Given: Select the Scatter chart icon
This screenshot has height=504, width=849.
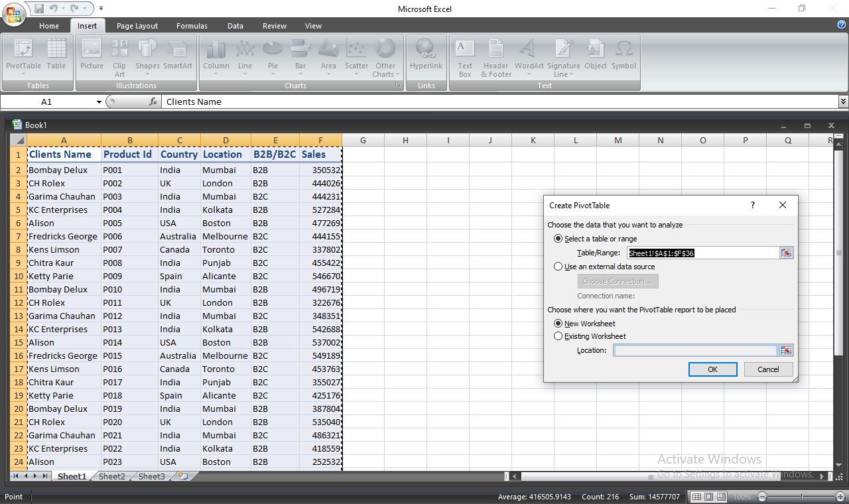Looking at the screenshot, I should (x=356, y=57).
